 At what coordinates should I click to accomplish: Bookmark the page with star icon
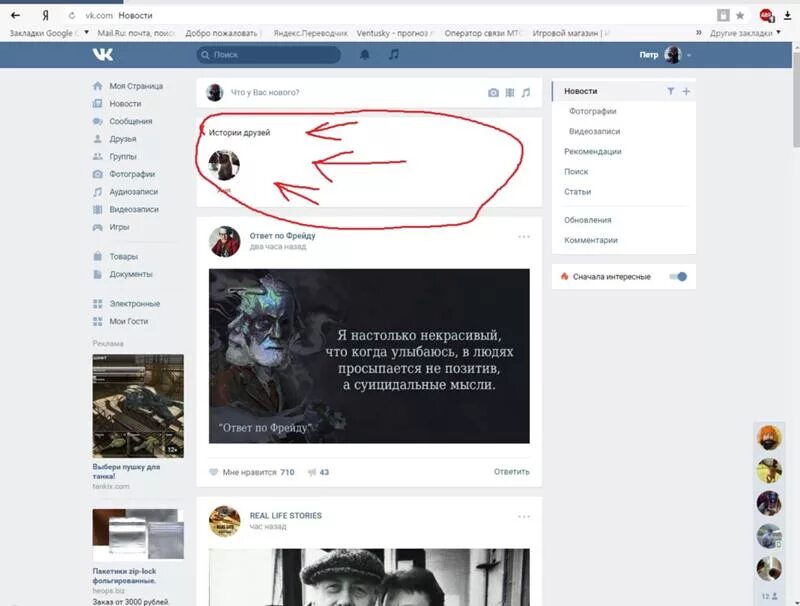click(740, 16)
